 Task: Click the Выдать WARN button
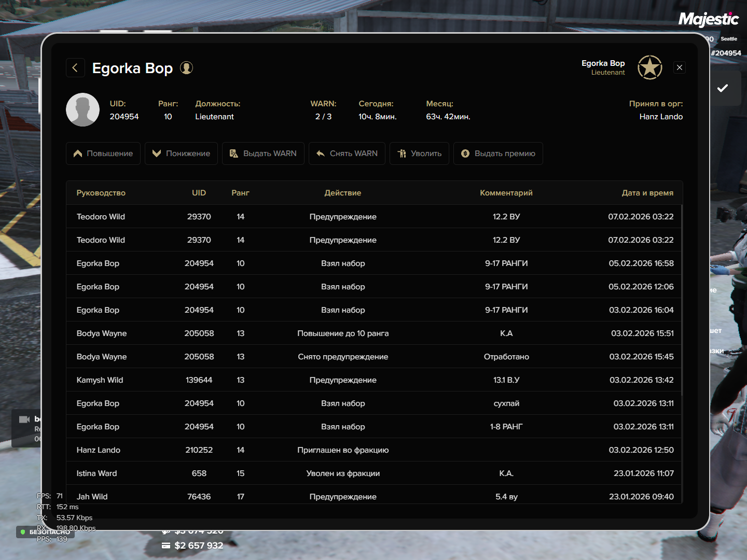[263, 153]
